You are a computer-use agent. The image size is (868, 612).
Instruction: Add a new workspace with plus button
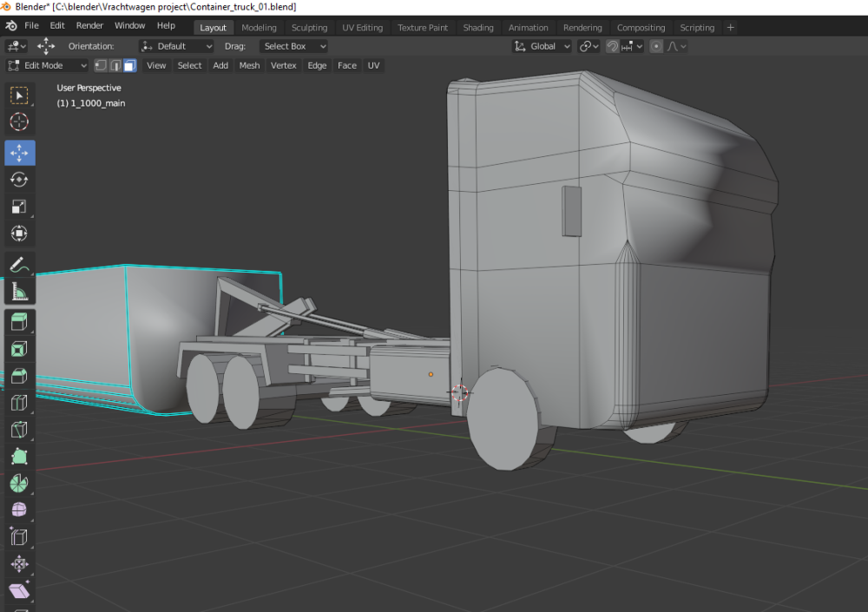point(730,28)
